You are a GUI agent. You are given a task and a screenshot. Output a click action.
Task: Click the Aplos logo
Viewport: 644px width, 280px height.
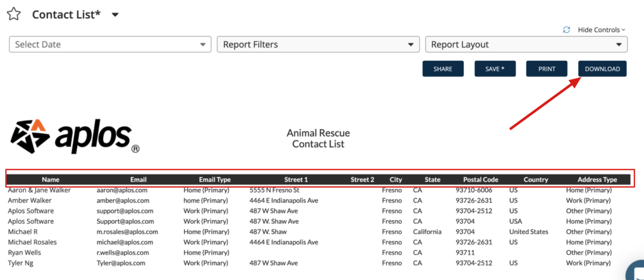(x=75, y=137)
